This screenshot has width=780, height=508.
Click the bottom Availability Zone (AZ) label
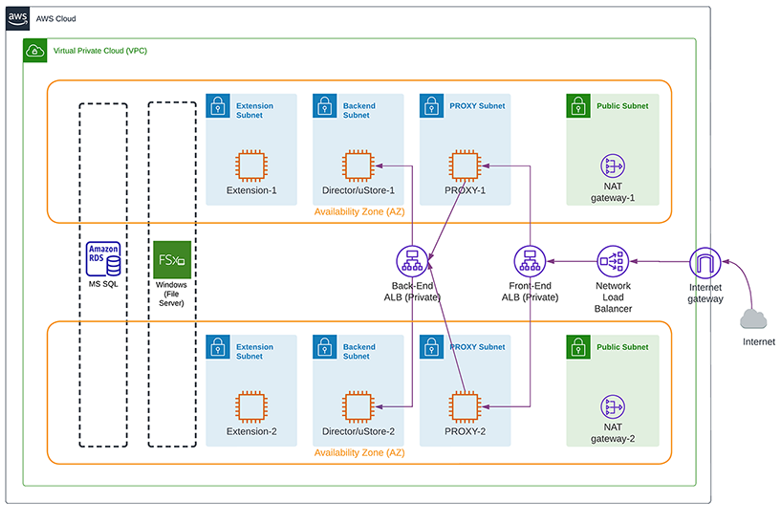coord(359,453)
